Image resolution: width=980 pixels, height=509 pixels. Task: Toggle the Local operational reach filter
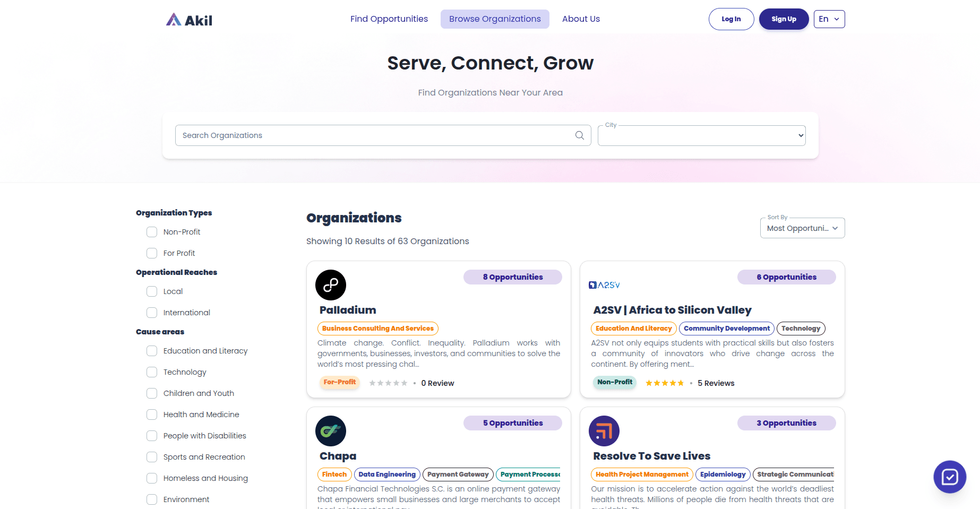coord(152,291)
